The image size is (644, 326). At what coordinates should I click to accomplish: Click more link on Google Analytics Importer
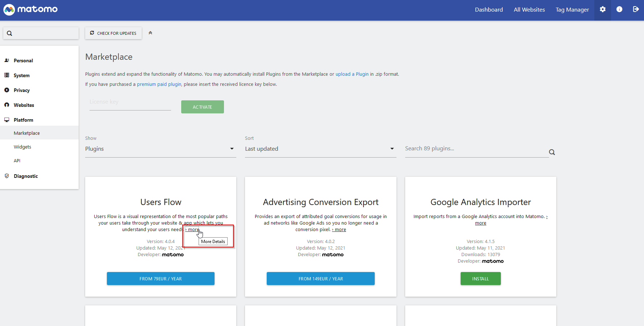[x=481, y=223]
